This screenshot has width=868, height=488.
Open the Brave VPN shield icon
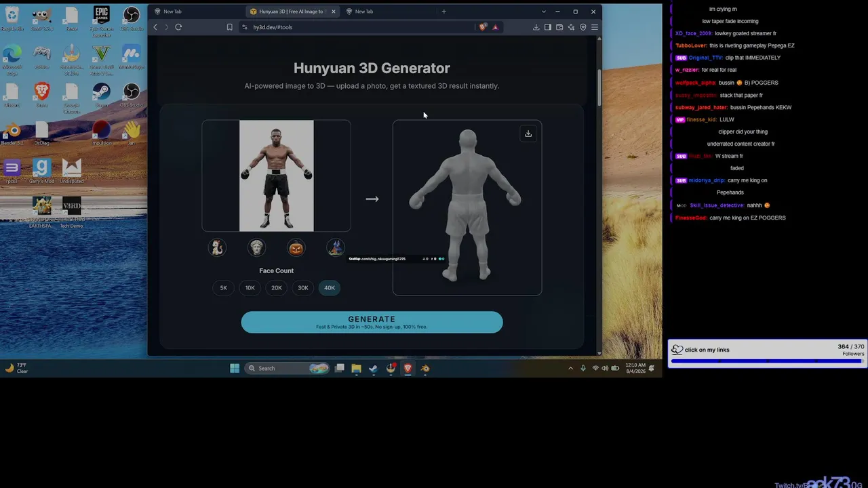[583, 27]
